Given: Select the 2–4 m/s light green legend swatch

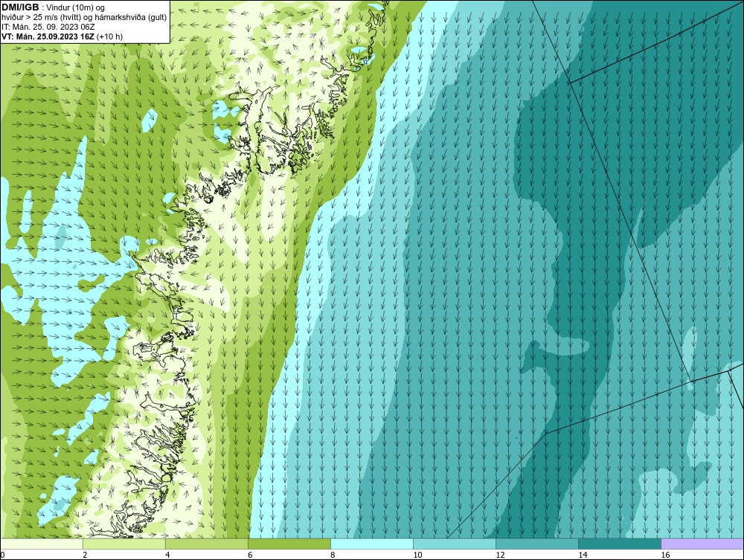Looking at the screenshot, I should pos(124,544).
